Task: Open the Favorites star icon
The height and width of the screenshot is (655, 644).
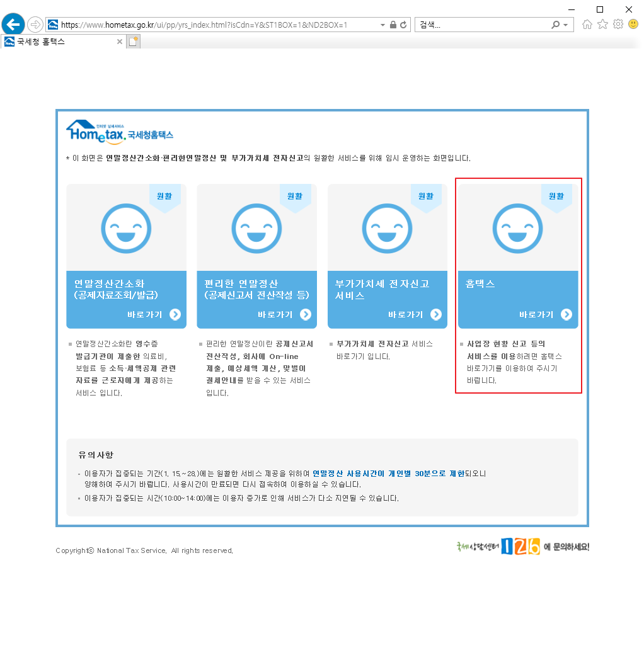Action: tap(602, 24)
